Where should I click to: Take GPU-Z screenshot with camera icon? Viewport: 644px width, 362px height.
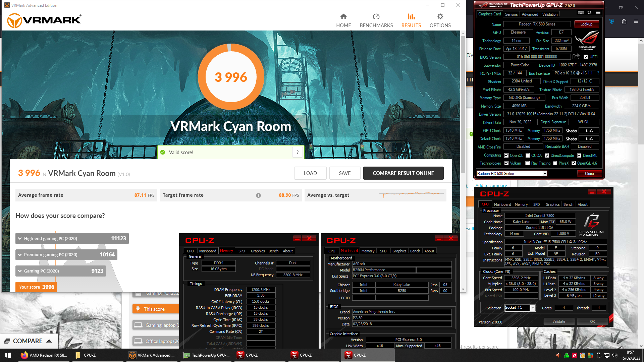(581, 12)
